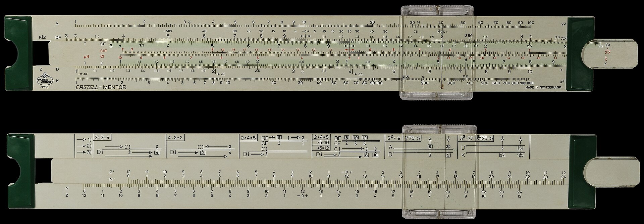Click the N label on the back body

(67, 188)
